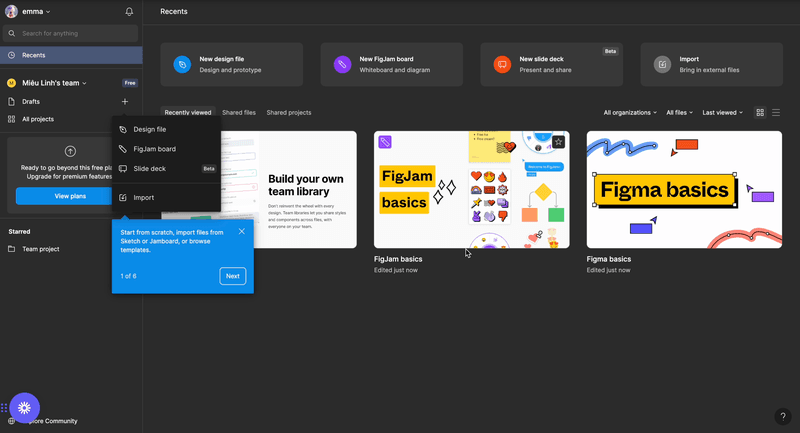Switch to list view icon

(x=776, y=113)
